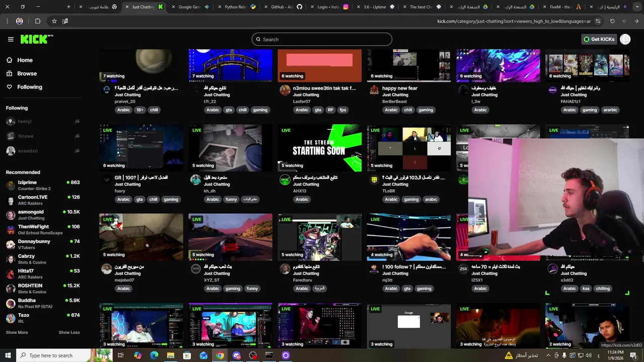The width and height of the screenshot is (644, 362).
Task: Open the red car driving stream thumbnail
Action: 230,237
